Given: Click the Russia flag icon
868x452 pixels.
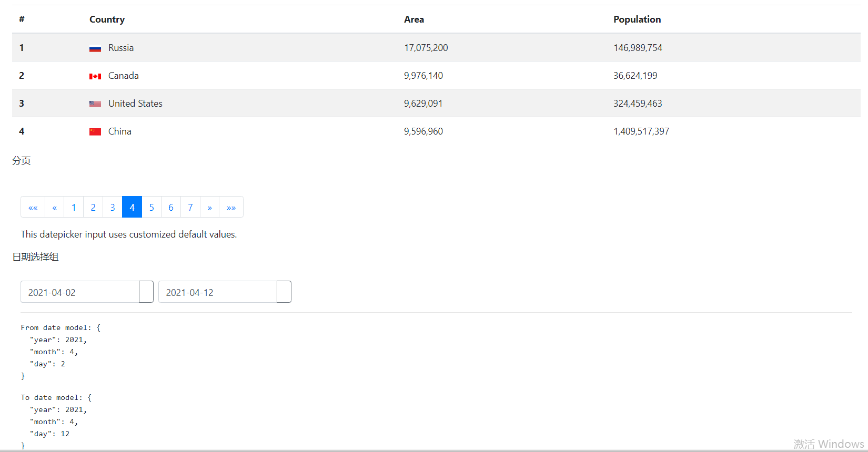Looking at the screenshot, I should (95, 48).
